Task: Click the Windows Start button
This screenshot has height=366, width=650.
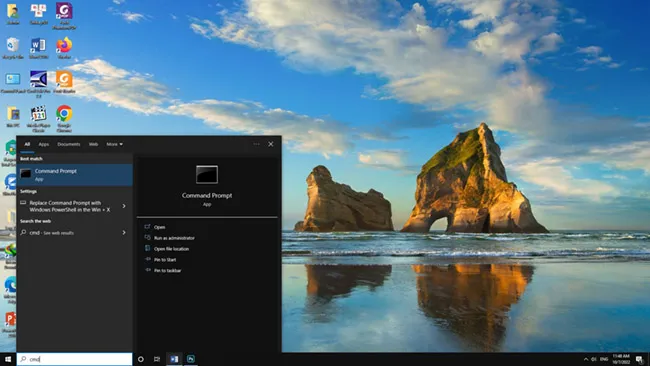Action: click(x=8, y=359)
